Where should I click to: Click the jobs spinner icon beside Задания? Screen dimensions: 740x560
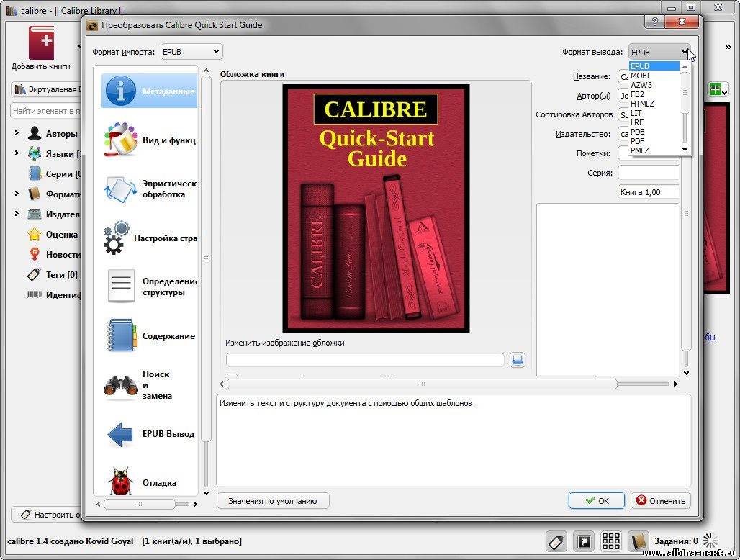click(710, 541)
